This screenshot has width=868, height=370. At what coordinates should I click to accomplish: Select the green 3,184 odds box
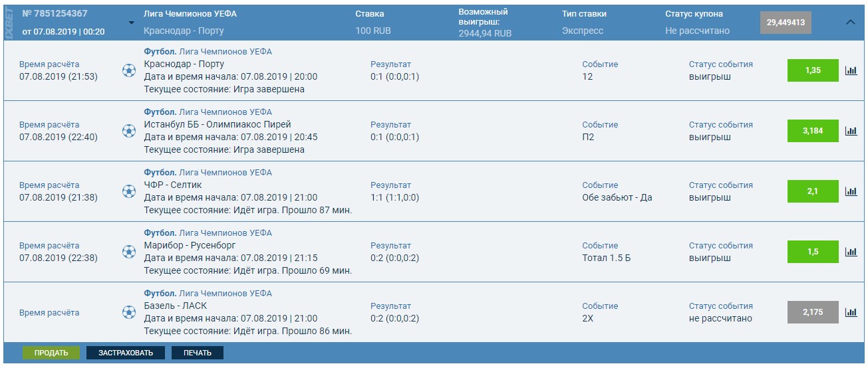click(813, 131)
